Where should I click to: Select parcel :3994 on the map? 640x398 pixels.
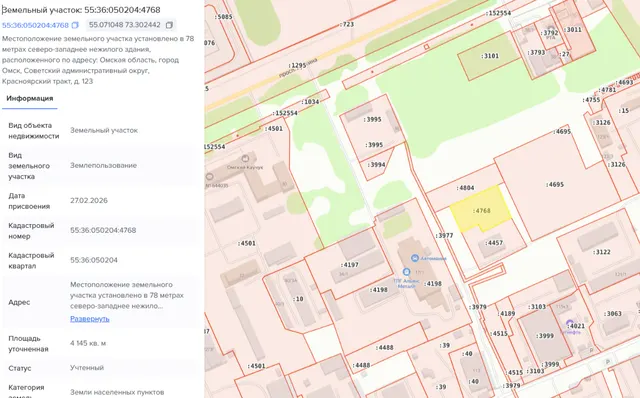point(376,165)
